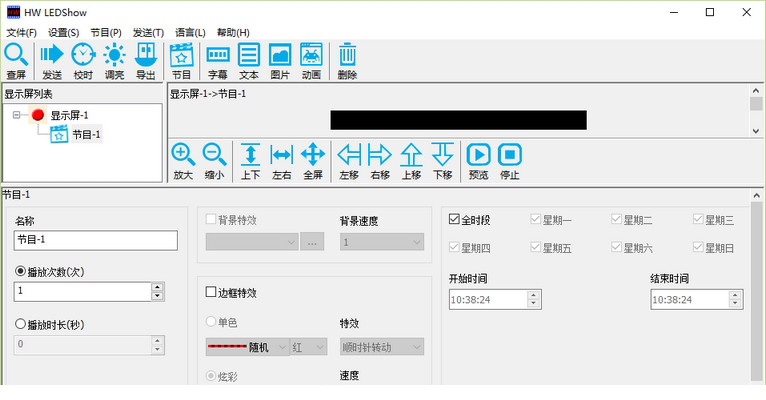
Task: Open the 帮助(H) menu
Action: tap(233, 33)
